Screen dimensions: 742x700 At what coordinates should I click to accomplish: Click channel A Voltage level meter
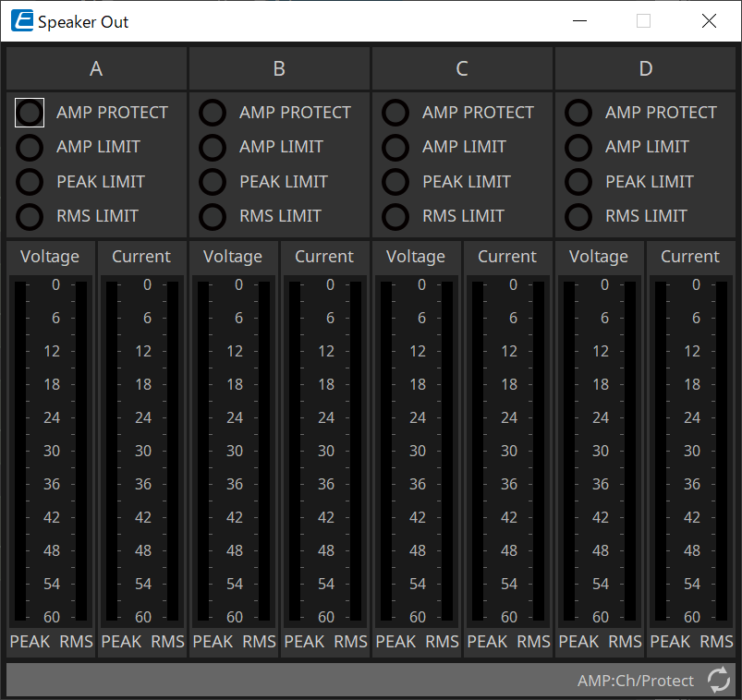pos(50,451)
